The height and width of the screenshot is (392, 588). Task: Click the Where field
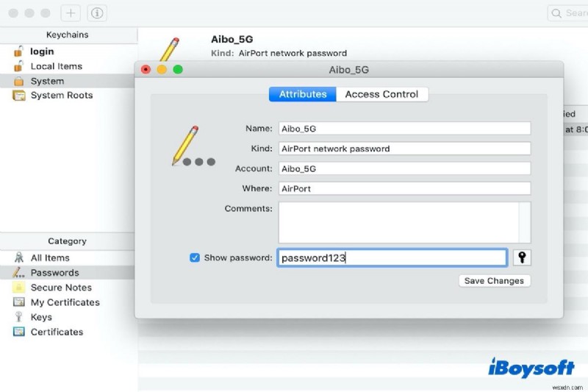point(405,189)
